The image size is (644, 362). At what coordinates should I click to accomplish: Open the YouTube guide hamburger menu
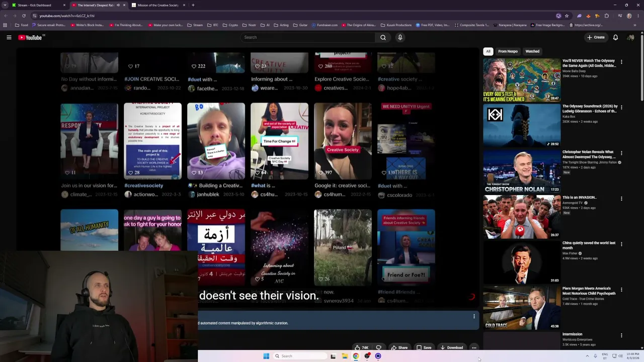tap(9, 37)
